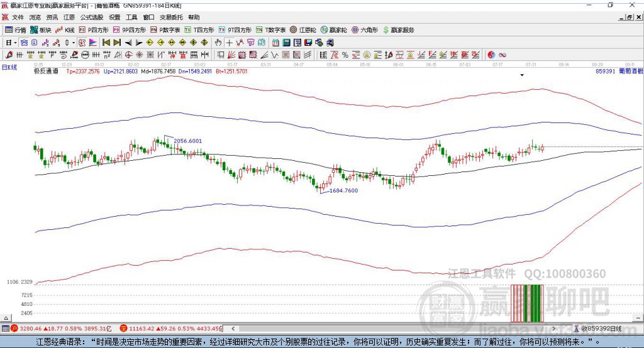Click the 极反通道 indicator label

click(46, 71)
